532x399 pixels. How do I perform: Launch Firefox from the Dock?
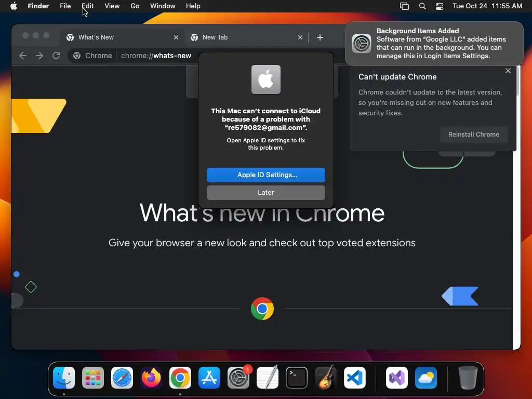click(151, 378)
